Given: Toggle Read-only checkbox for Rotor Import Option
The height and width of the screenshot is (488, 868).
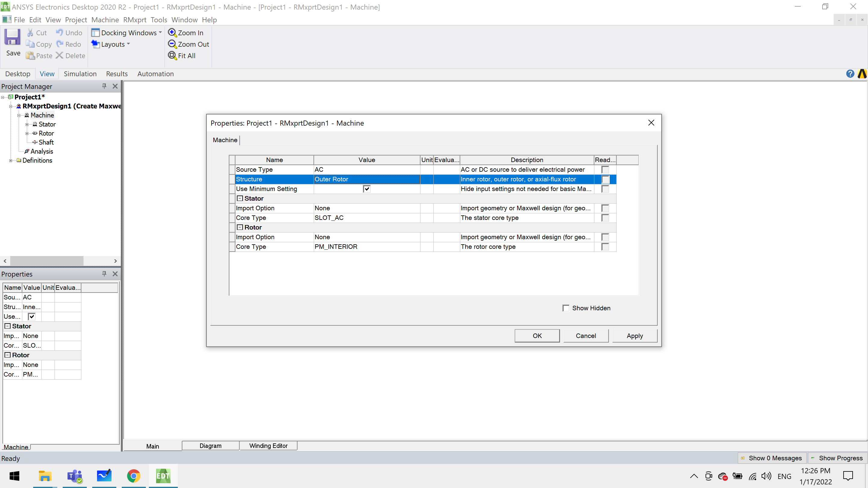Looking at the screenshot, I should point(605,237).
